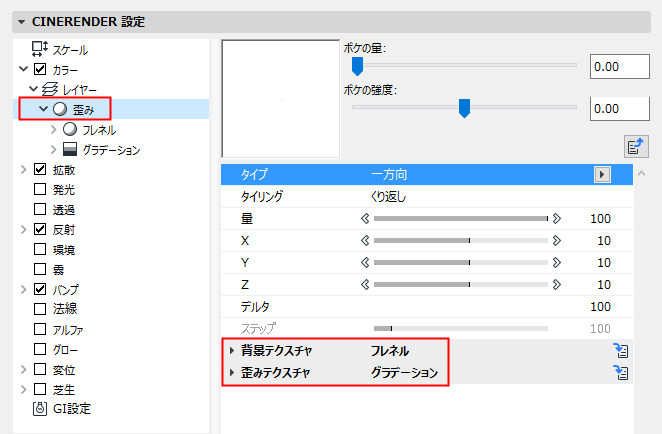Viewport: 662px width, 434px height.
Task: Expand the 歪みテクスチャ row triangle
Action: tap(232, 372)
